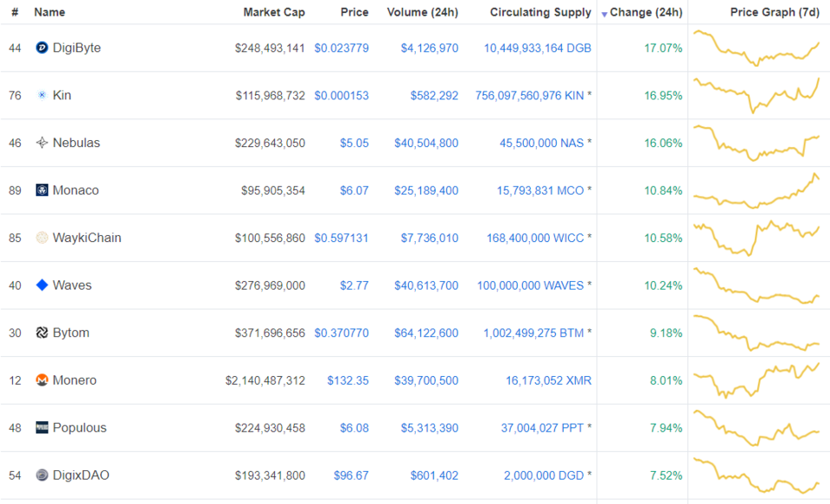Click Bytom volume $64,122,600

(426, 333)
